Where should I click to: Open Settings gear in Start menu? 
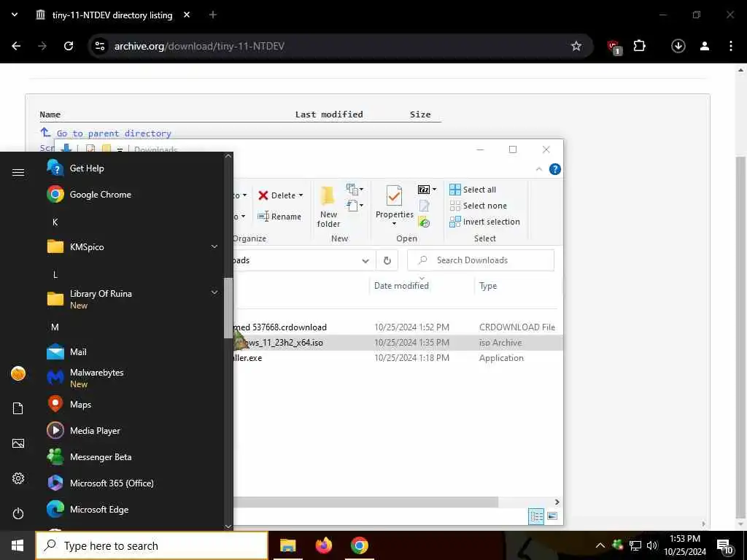(x=18, y=478)
